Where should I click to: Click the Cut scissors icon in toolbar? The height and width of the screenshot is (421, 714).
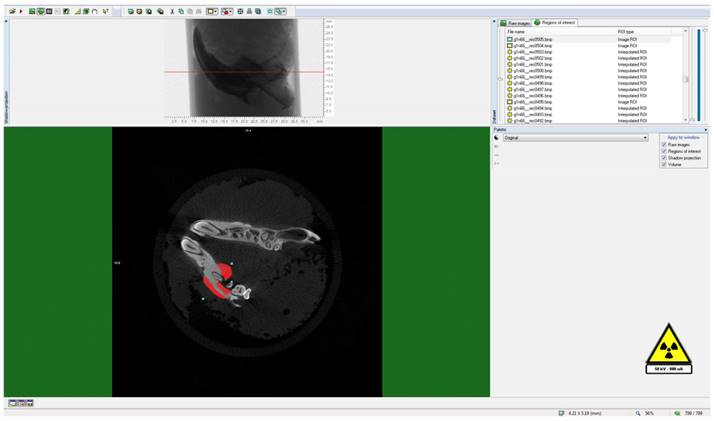tap(172, 11)
